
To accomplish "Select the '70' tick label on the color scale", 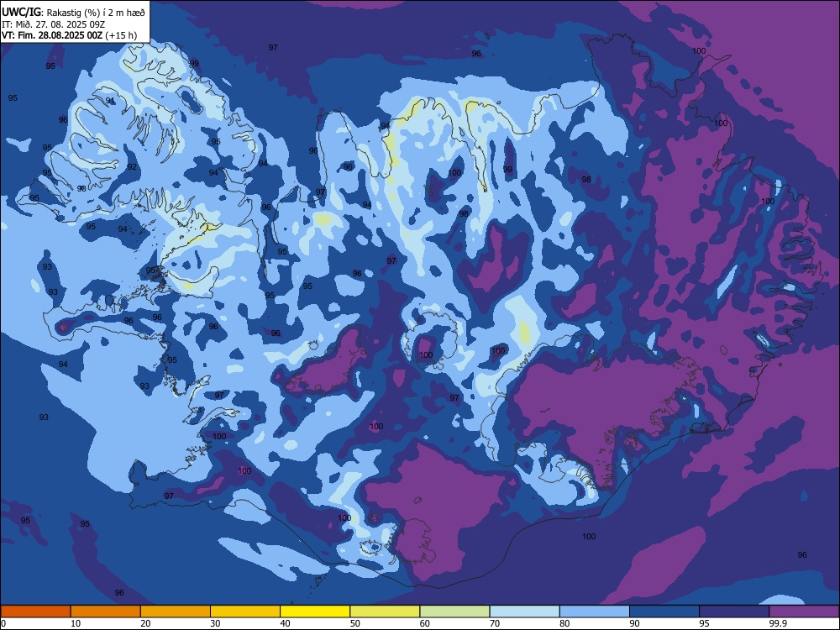I will click(x=495, y=623).
